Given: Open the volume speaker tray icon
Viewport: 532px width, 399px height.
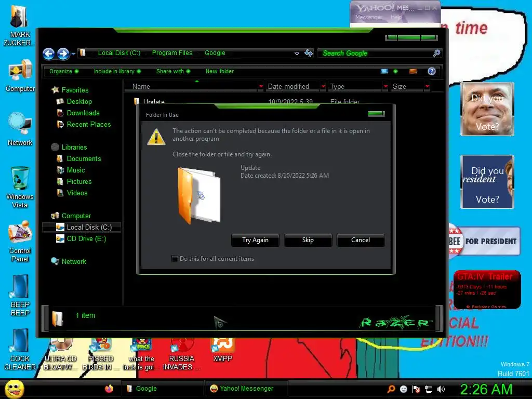Looking at the screenshot, I should click(x=441, y=389).
